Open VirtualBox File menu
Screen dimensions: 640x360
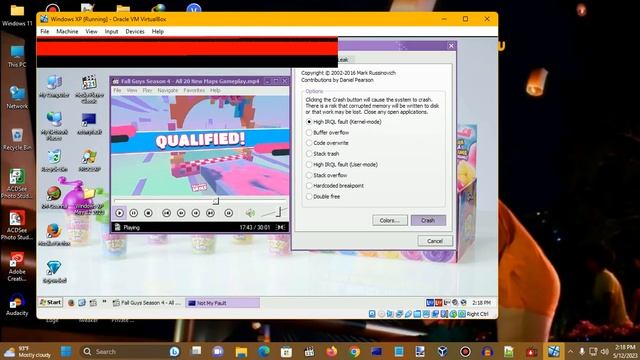pyautogui.click(x=44, y=31)
